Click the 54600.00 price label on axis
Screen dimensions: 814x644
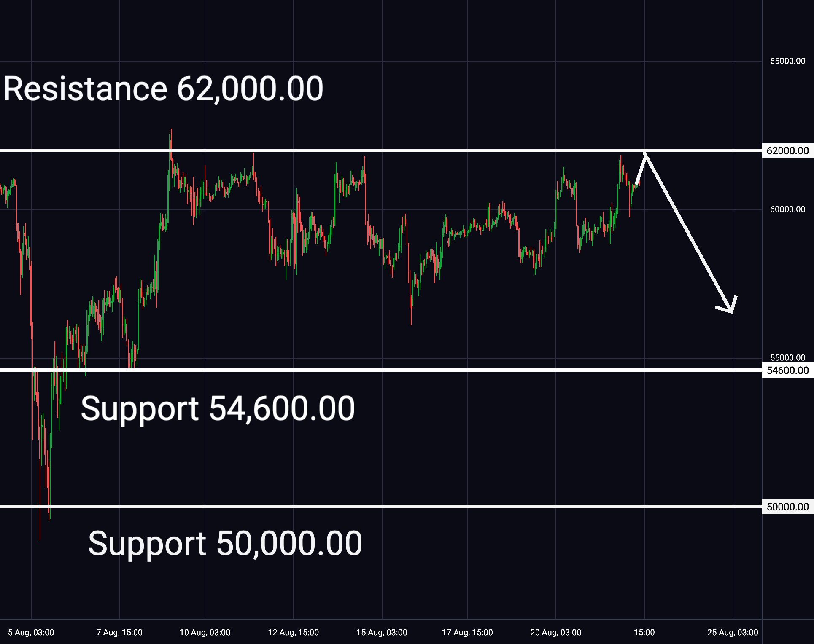click(787, 370)
